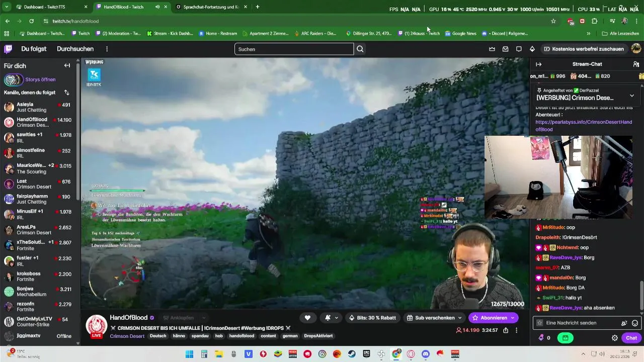Open chat settings gear icon
Screen dimensions: 644x362
tap(615, 338)
